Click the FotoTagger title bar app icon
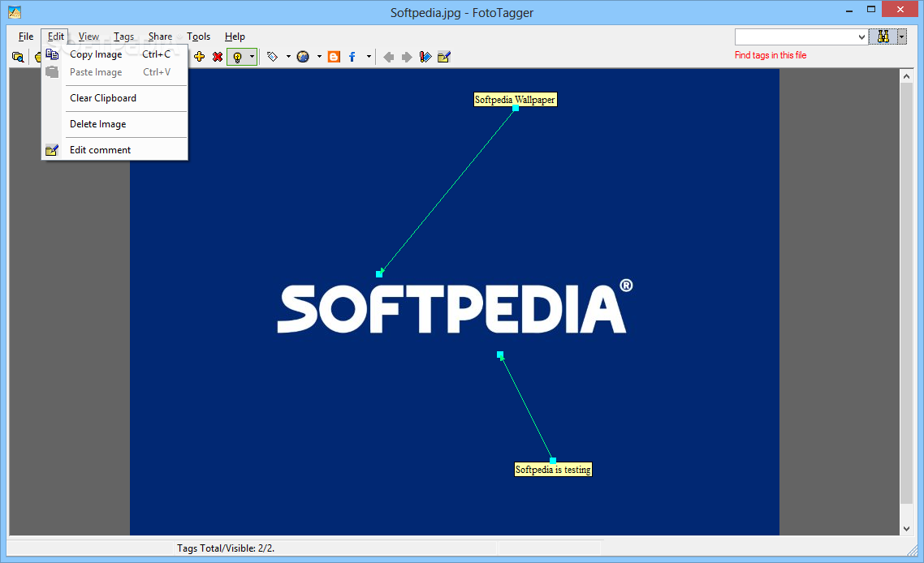This screenshot has height=563, width=924. click(x=15, y=12)
